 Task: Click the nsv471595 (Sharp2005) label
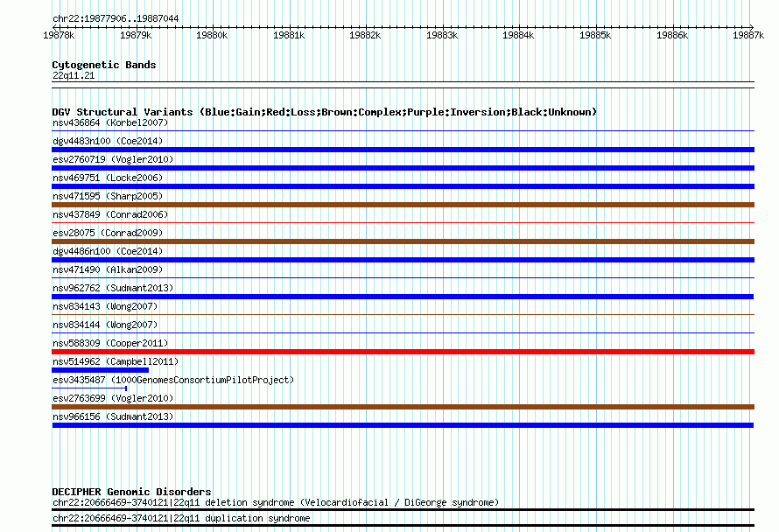(x=108, y=196)
